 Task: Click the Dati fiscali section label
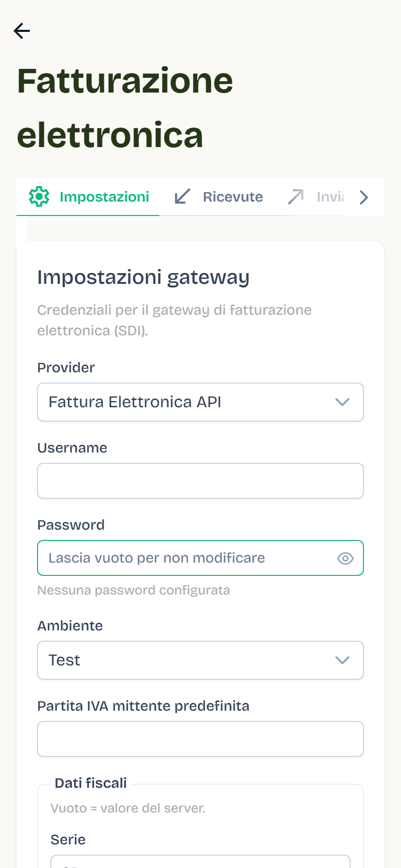[91, 783]
